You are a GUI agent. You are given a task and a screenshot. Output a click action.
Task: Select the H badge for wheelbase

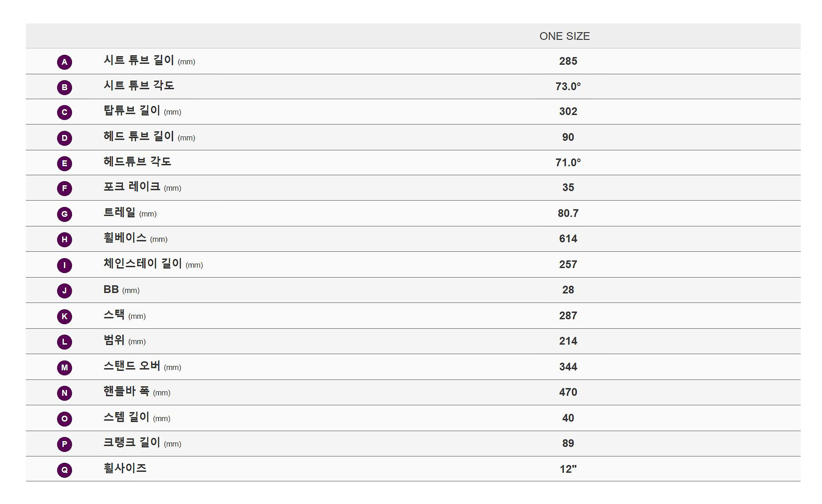(64, 240)
